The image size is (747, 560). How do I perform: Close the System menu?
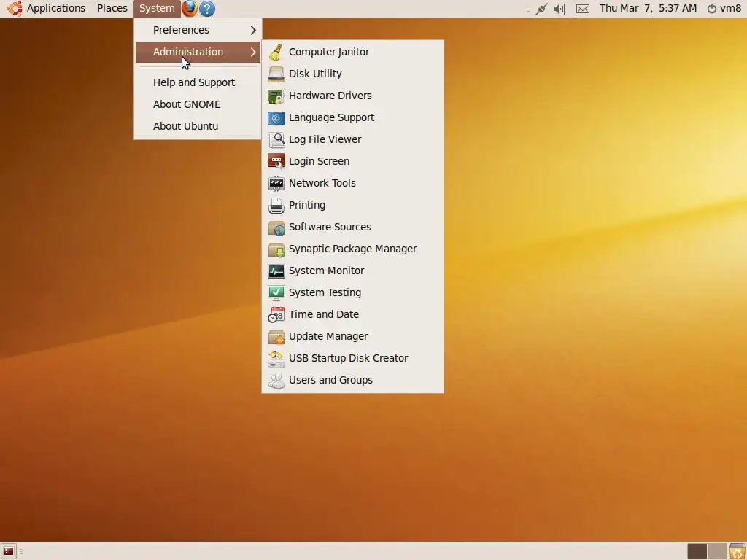click(x=157, y=9)
